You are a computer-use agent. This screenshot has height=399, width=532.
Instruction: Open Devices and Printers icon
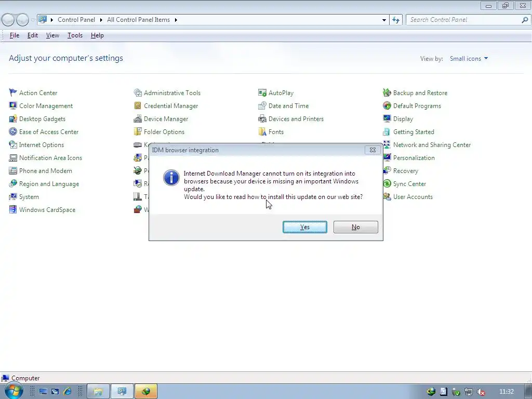[262, 119]
